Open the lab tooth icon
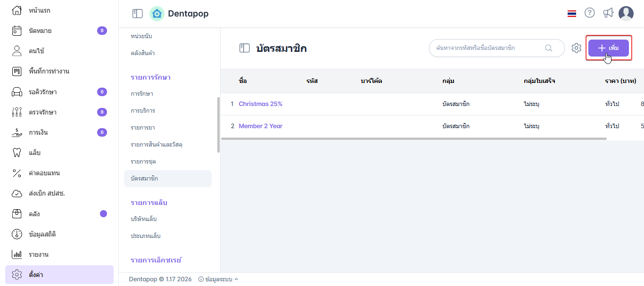This screenshot has height=286, width=644. pos(17,153)
